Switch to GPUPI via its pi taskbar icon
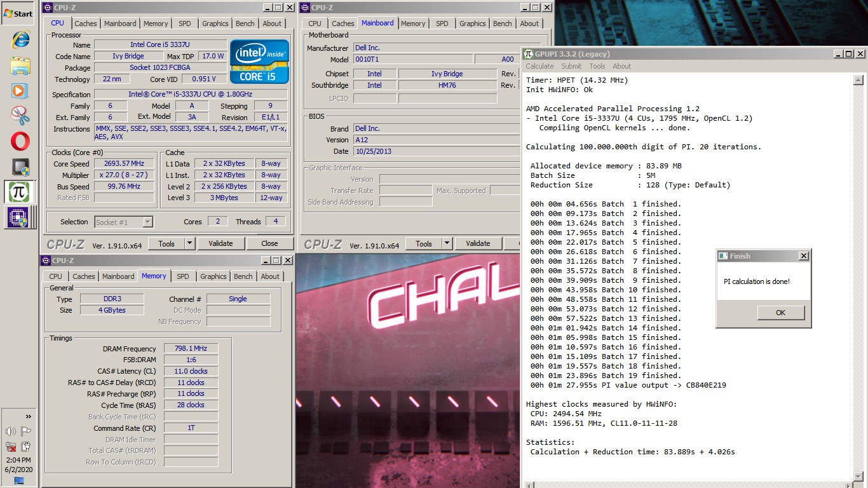 [x=19, y=192]
